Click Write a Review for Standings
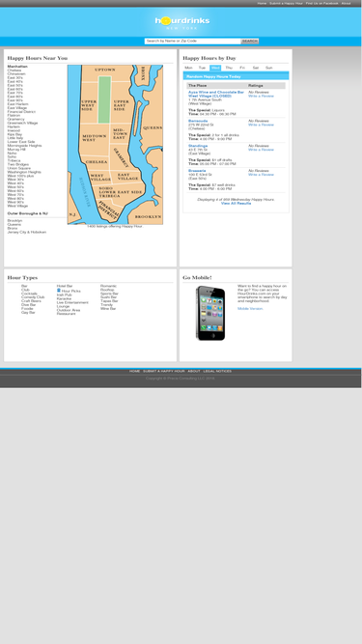The height and width of the screenshot is (644, 362). point(261,150)
